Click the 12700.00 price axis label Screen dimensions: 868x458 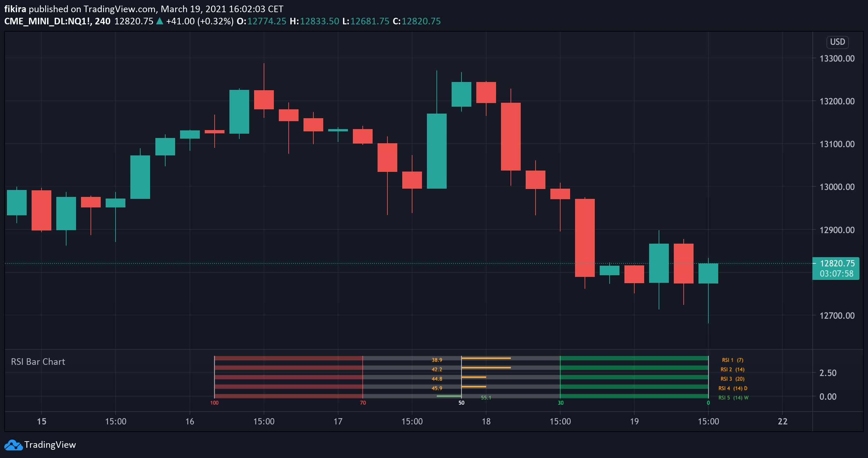[837, 316]
